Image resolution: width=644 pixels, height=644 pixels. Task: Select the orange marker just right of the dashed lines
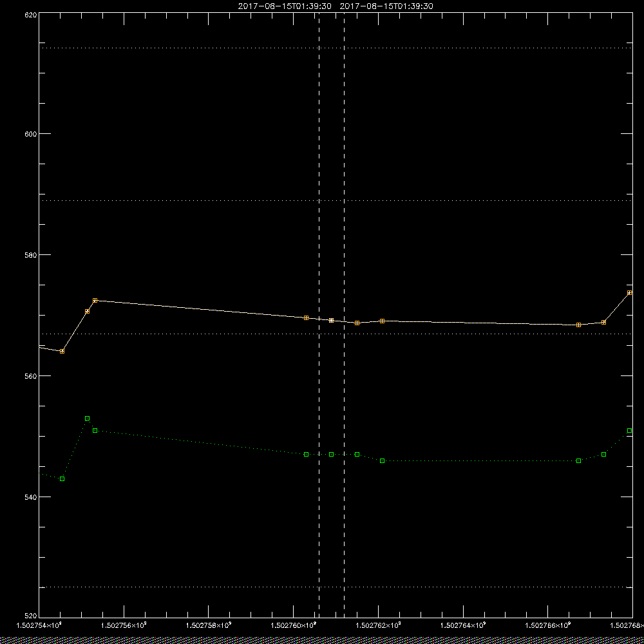tap(357, 323)
